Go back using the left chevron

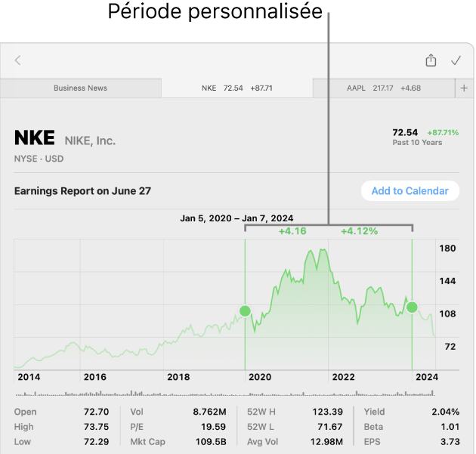[x=17, y=60]
